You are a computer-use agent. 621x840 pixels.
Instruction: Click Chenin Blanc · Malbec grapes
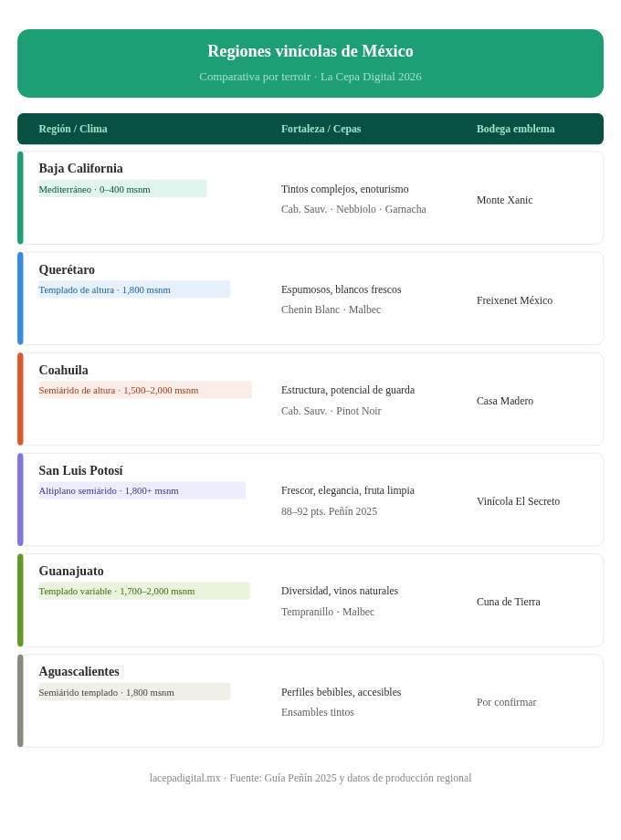[x=332, y=310]
